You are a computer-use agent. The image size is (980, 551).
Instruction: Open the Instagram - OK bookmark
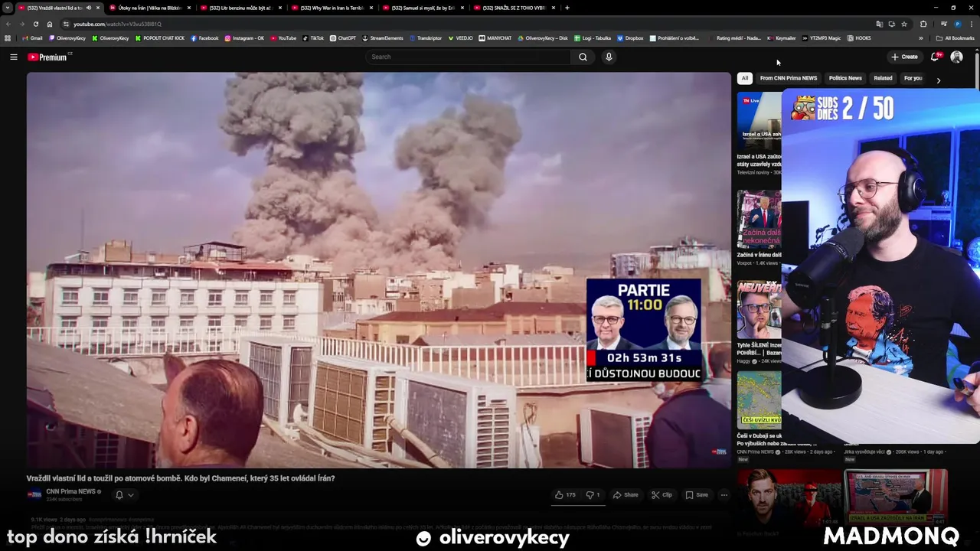click(x=244, y=38)
